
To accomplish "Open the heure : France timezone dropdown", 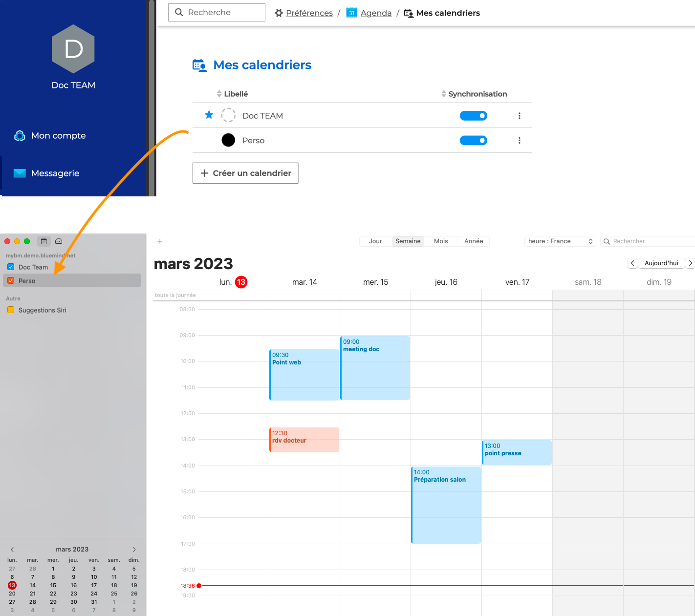I will coord(560,241).
